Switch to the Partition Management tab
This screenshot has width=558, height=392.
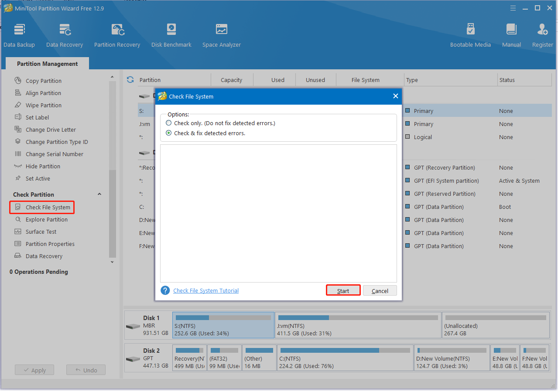(x=48, y=64)
